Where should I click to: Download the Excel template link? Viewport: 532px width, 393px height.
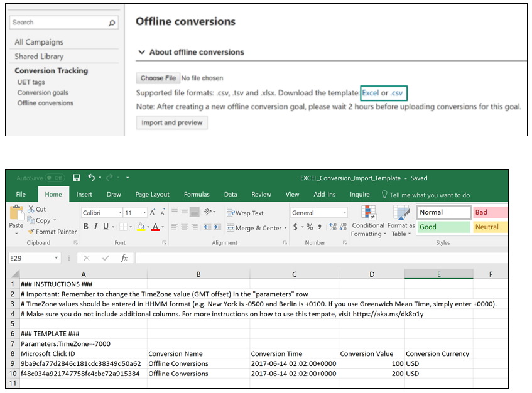(370, 93)
